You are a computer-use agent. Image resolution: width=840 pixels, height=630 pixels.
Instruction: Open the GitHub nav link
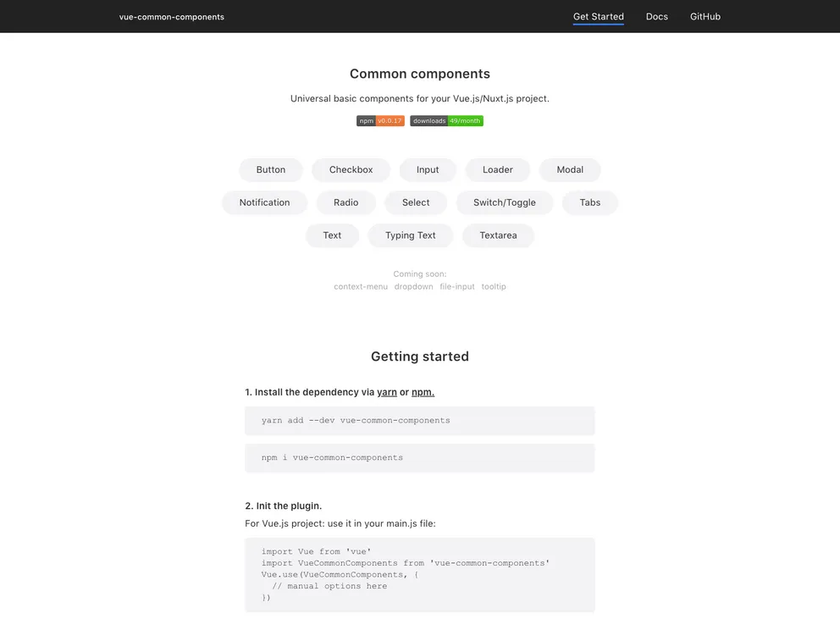coord(705,17)
